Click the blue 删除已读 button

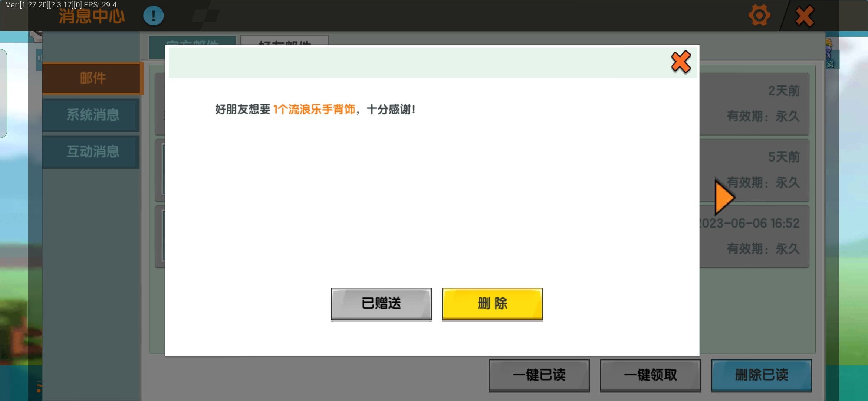(761, 375)
